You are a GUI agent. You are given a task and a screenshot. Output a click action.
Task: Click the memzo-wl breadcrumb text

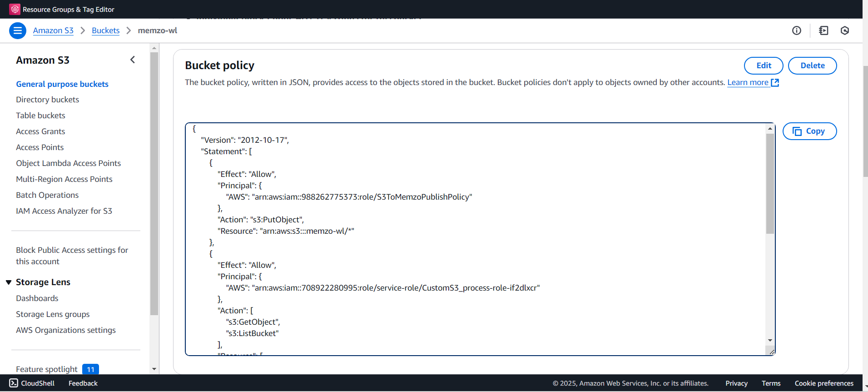[158, 30]
